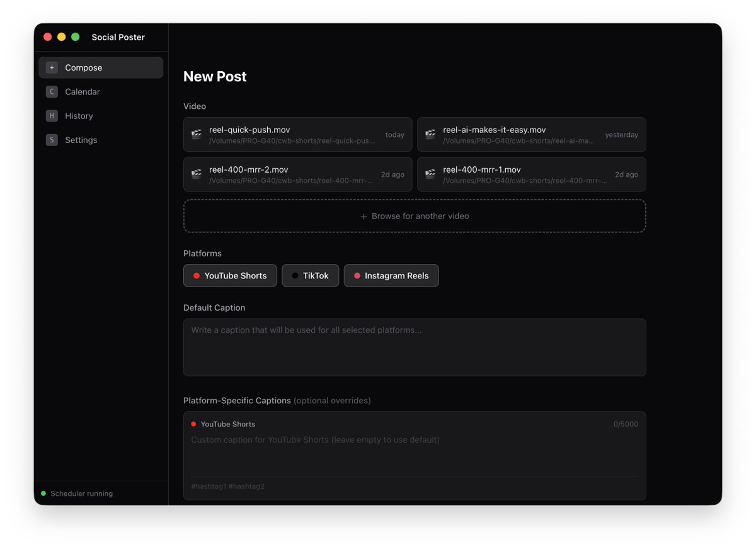Click the file path under reel-400-mrr-1.mov
Image resolution: width=756 pixels, height=550 pixels.
point(525,181)
